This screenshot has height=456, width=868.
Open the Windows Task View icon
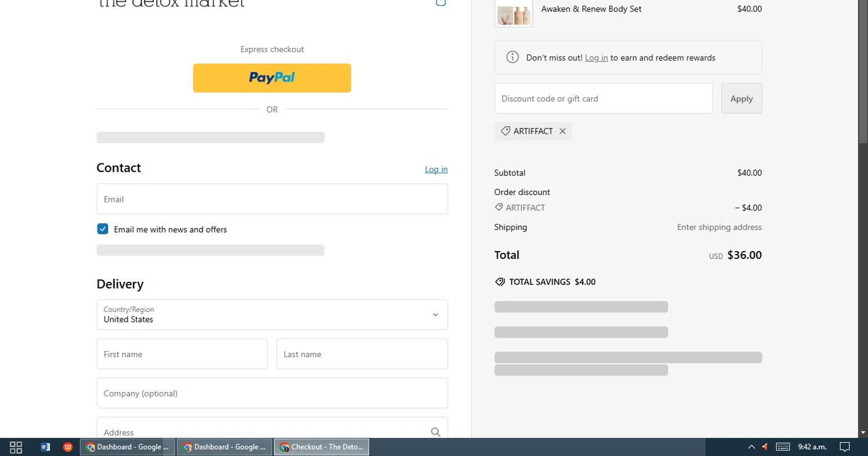point(16,447)
